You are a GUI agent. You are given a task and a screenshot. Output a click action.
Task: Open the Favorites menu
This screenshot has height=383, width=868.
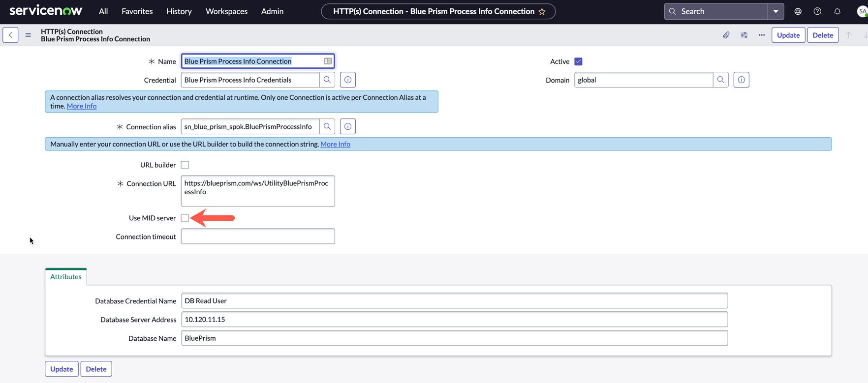pos(137,11)
